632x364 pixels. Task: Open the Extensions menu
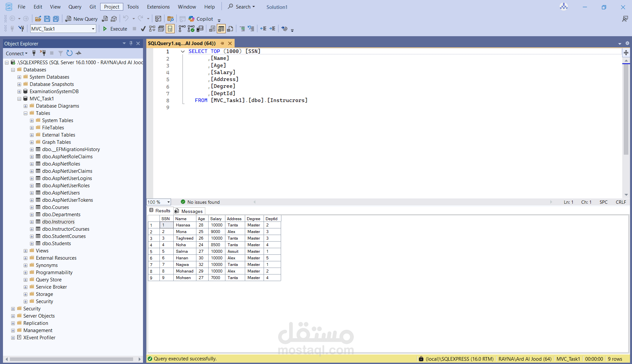click(x=158, y=7)
